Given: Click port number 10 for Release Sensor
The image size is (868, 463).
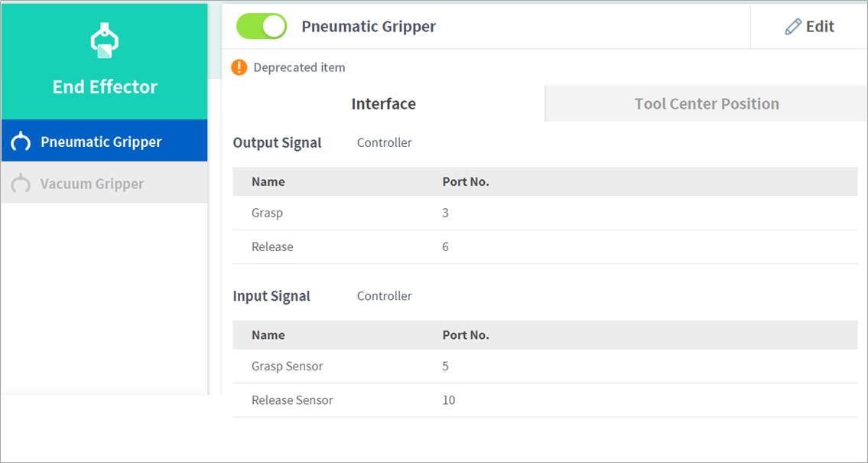Looking at the screenshot, I should (449, 400).
